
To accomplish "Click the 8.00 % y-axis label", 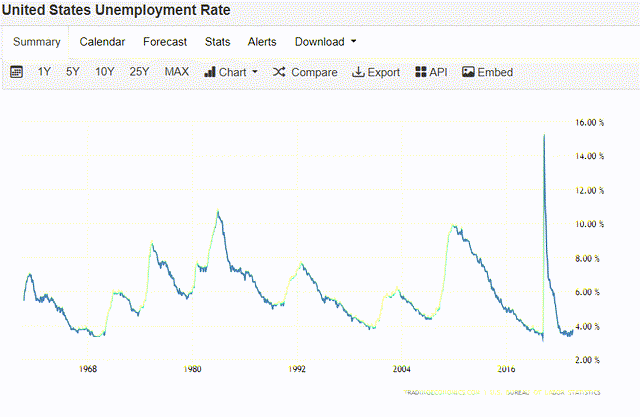I will [x=587, y=258].
